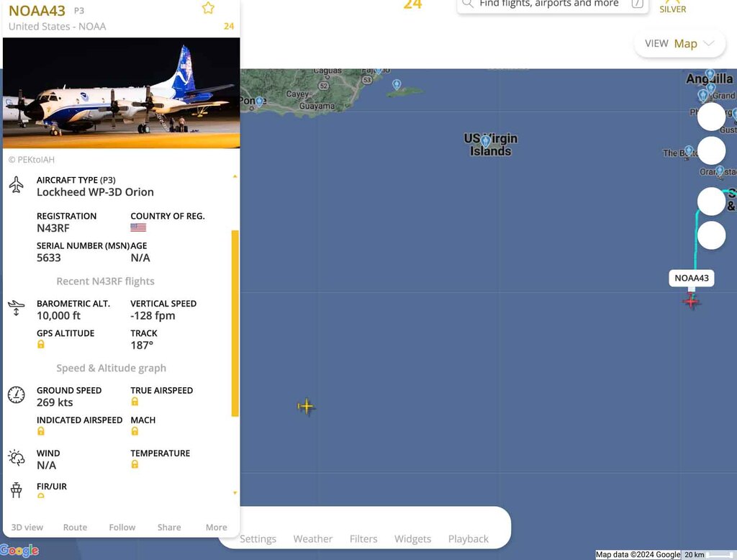Click the airport pin east of Puerto Rico
The height and width of the screenshot is (560, 737).
click(397, 85)
